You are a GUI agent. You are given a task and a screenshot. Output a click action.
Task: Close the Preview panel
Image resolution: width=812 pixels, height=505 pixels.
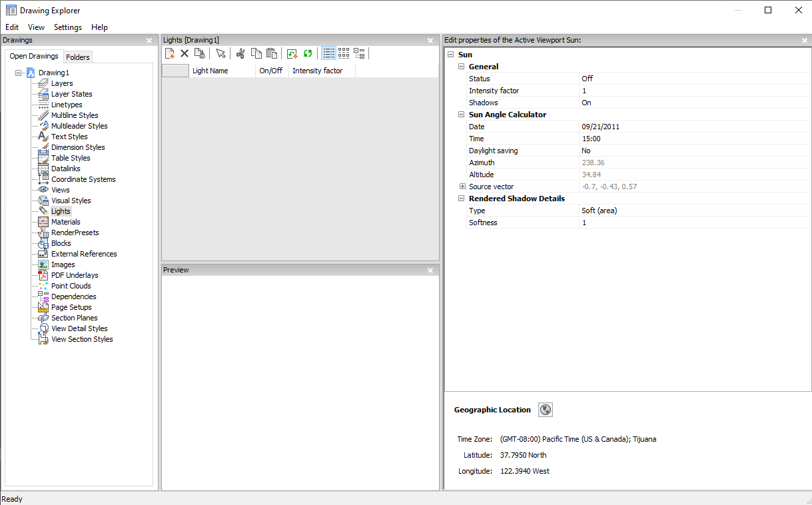click(430, 270)
